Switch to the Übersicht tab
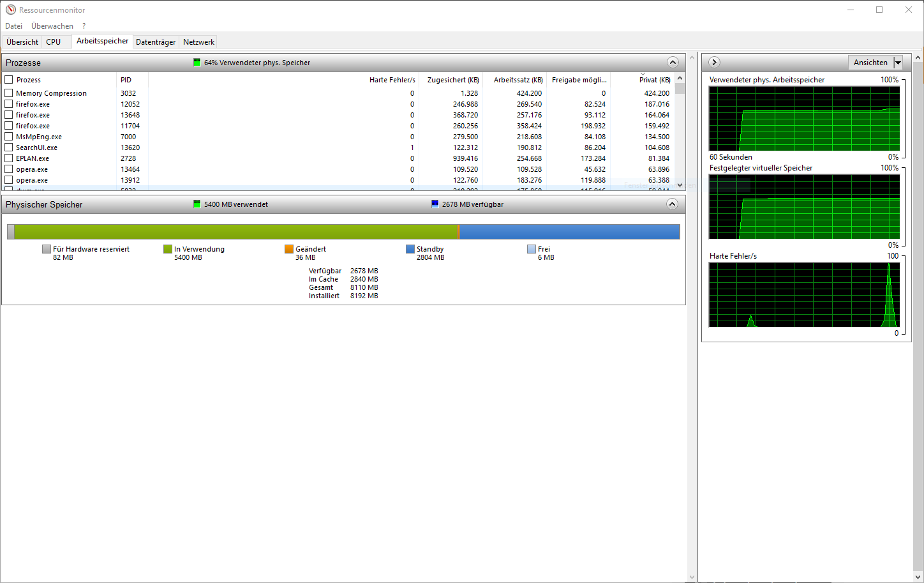 click(x=22, y=42)
